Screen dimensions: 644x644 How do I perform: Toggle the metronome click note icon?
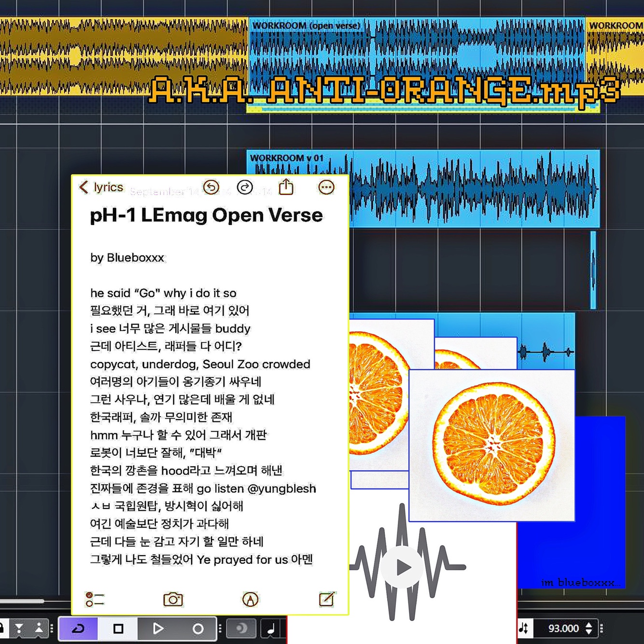click(271, 629)
